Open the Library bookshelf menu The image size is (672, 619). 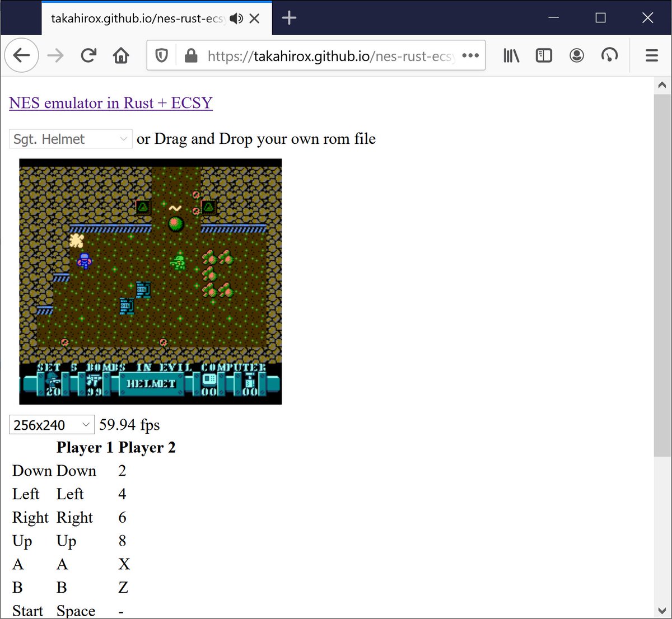(511, 55)
